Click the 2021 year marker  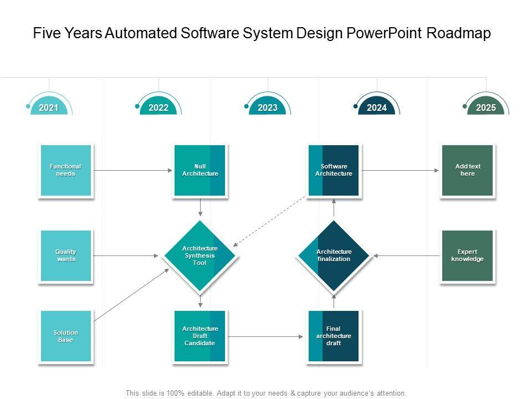coord(49,108)
